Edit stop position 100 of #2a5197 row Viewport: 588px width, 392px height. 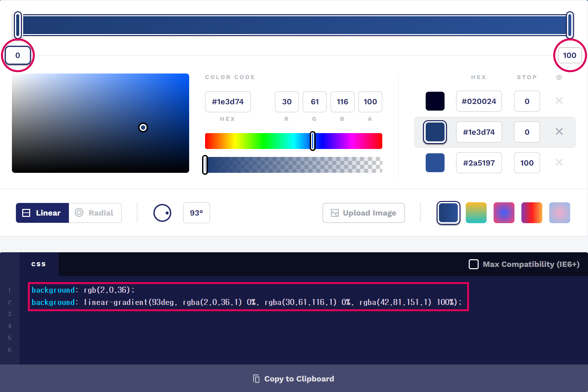pyautogui.click(x=527, y=163)
